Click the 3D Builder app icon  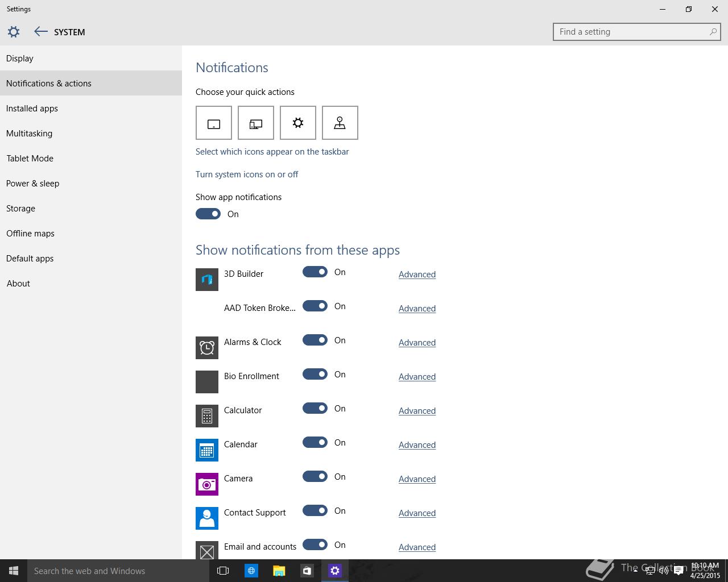pyautogui.click(x=207, y=280)
